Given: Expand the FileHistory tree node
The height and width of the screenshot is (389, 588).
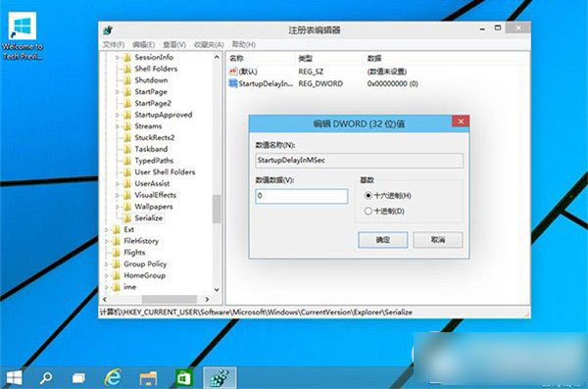Looking at the screenshot, I should point(106,241).
